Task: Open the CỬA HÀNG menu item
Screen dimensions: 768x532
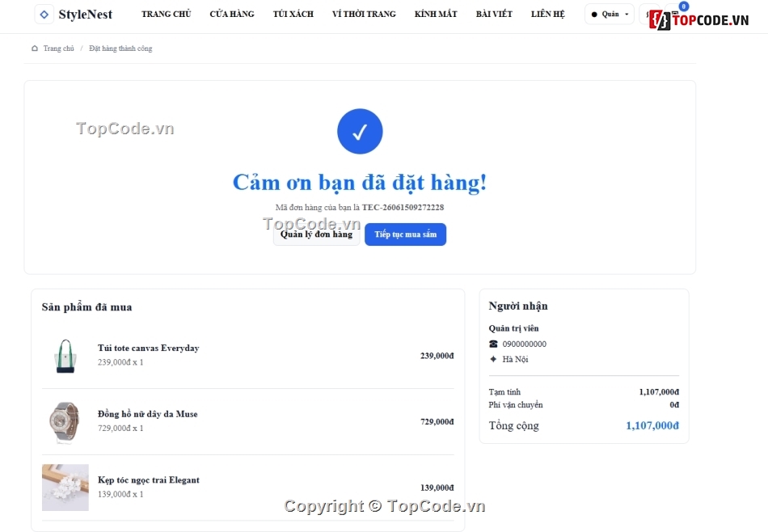Action: point(232,15)
